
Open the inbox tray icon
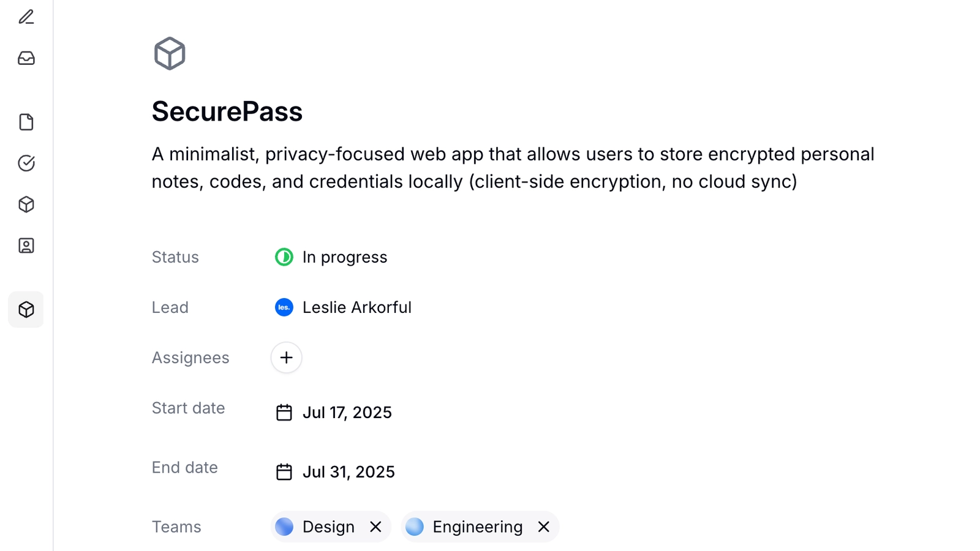point(26,58)
